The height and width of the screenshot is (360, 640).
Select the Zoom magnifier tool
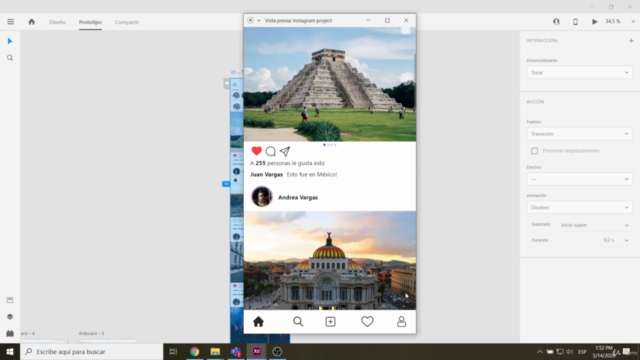tap(10, 58)
